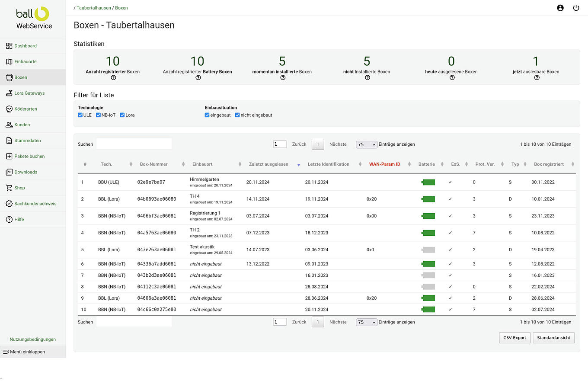Open the Lora Gateways section
Viewport: 588px width, 381px height.
[29, 93]
